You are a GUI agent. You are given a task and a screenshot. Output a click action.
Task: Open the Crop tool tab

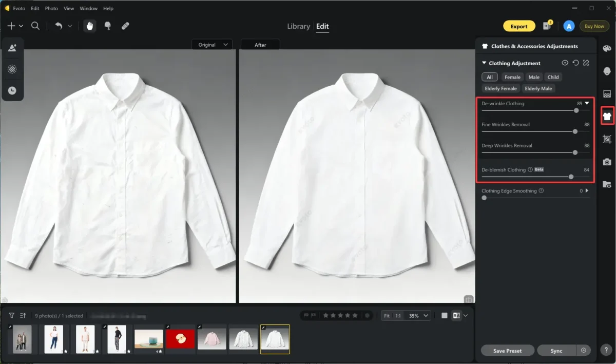(x=607, y=139)
